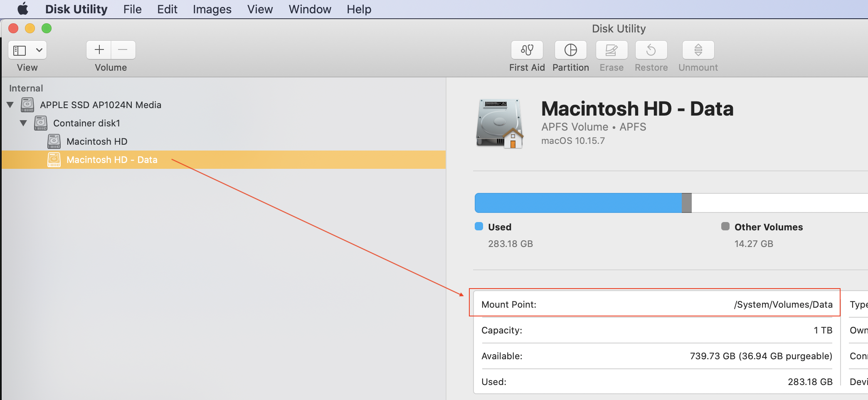Screen dimensions: 868x400
Task: Click the APPLE SSD drive icon in sidebar
Action: coord(27,105)
